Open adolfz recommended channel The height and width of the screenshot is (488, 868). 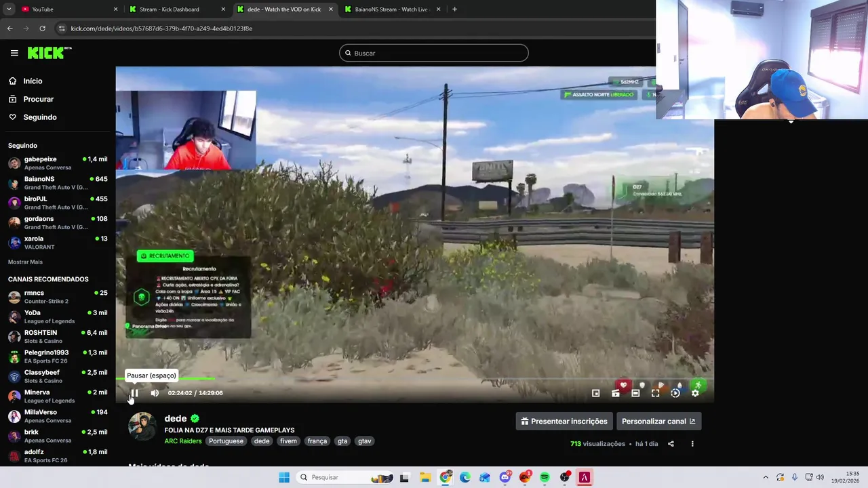coord(58,455)
